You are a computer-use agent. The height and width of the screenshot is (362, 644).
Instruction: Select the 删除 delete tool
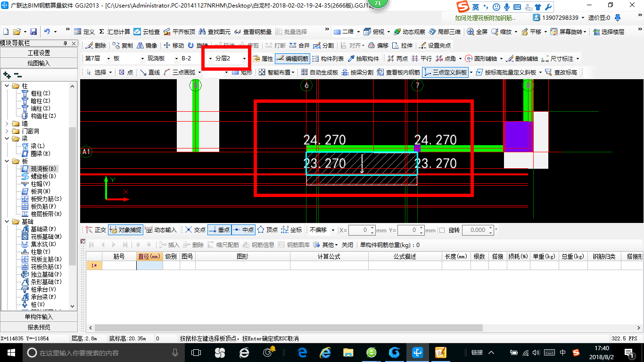pos(96,46)
